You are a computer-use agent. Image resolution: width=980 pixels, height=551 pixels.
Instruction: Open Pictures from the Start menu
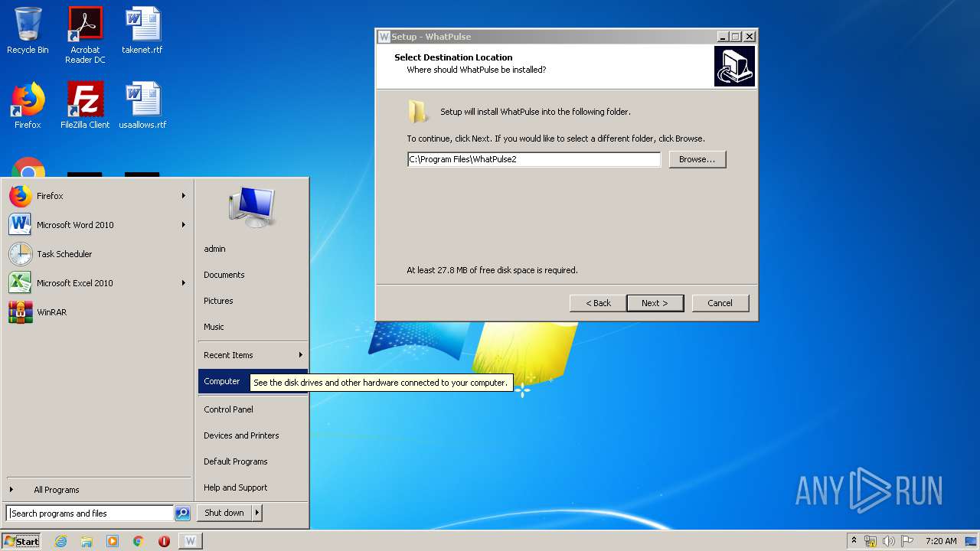[253, 301]
